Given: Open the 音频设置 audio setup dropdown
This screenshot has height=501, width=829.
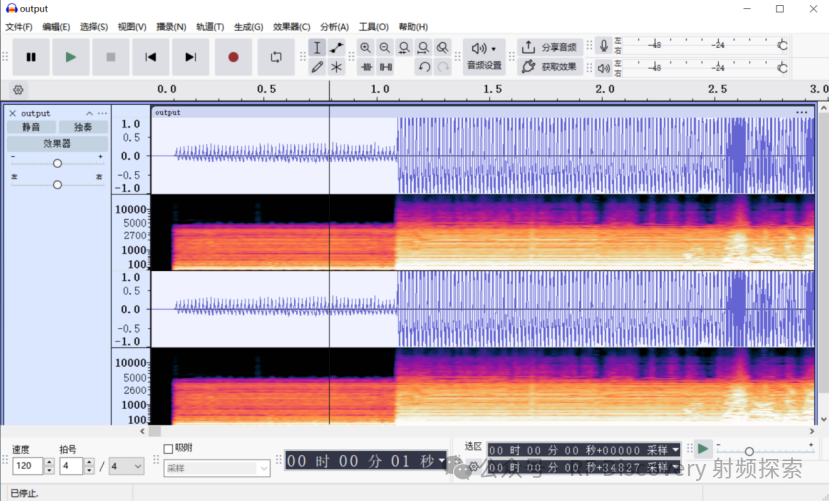Looking at the screenshot, I should point(484,56).
